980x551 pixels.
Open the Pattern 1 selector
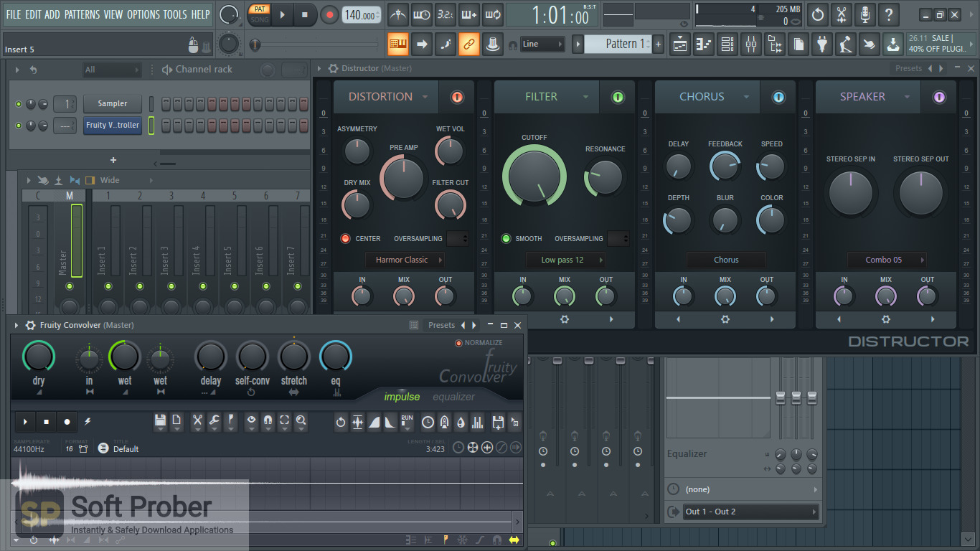[617, 44]
